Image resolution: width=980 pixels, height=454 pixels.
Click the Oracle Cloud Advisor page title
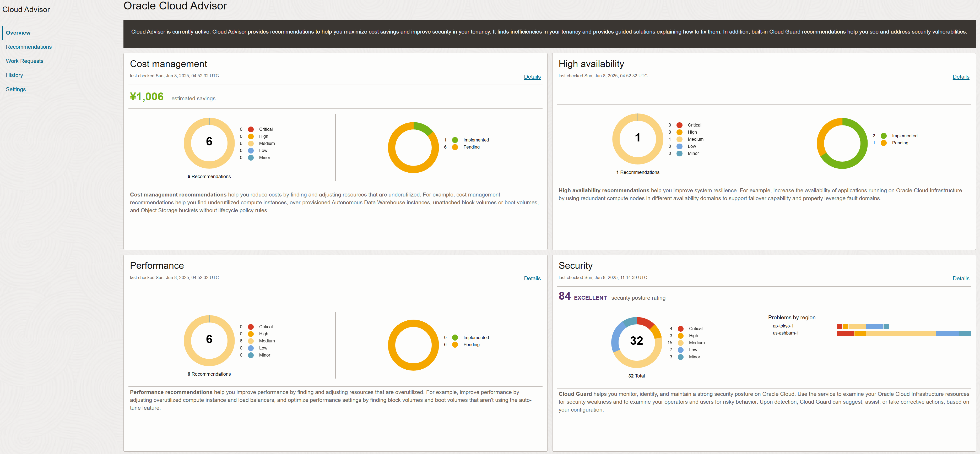point(175,6)
